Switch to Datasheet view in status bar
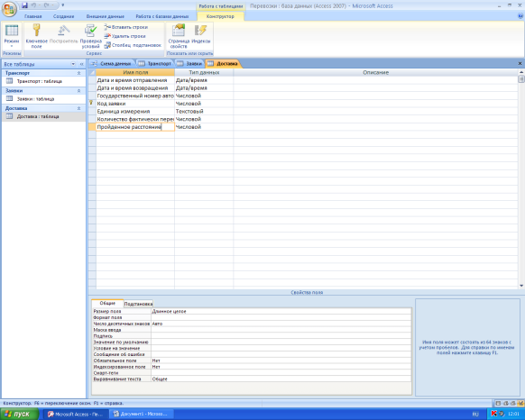This screenshot has height=420, width=525. point(498,403)
